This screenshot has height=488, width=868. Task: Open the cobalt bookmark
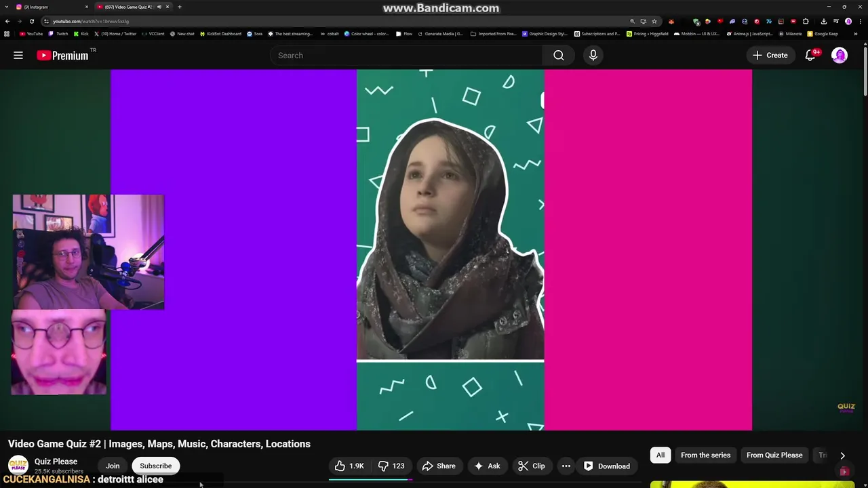pyautogui.click(x=330, y=34)
